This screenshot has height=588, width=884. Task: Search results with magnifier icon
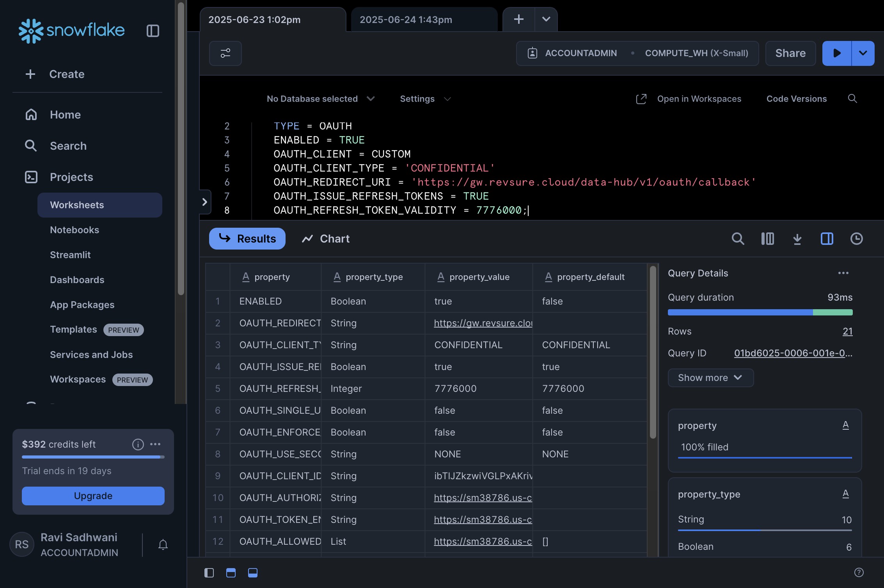(x=738, y=239)
